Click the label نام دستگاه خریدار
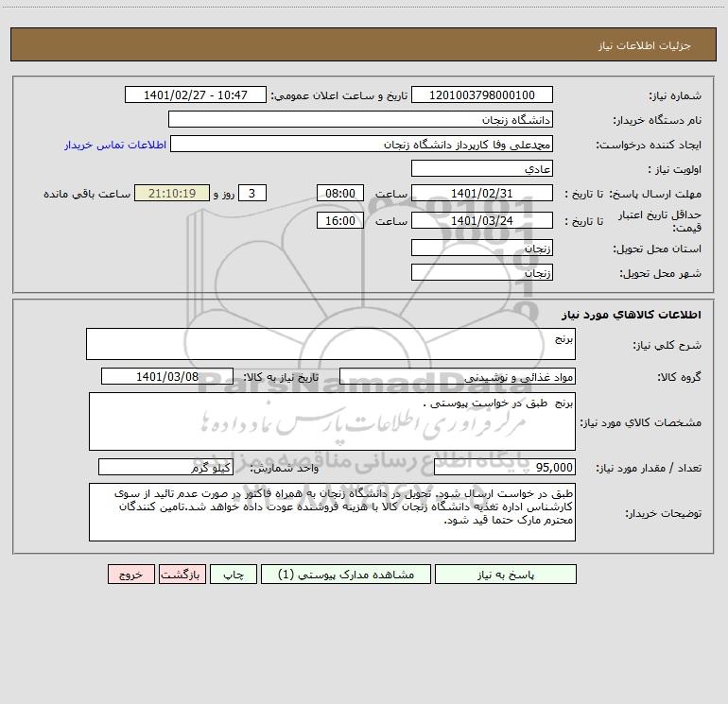The image size is (728, 704). pos(657,120)
